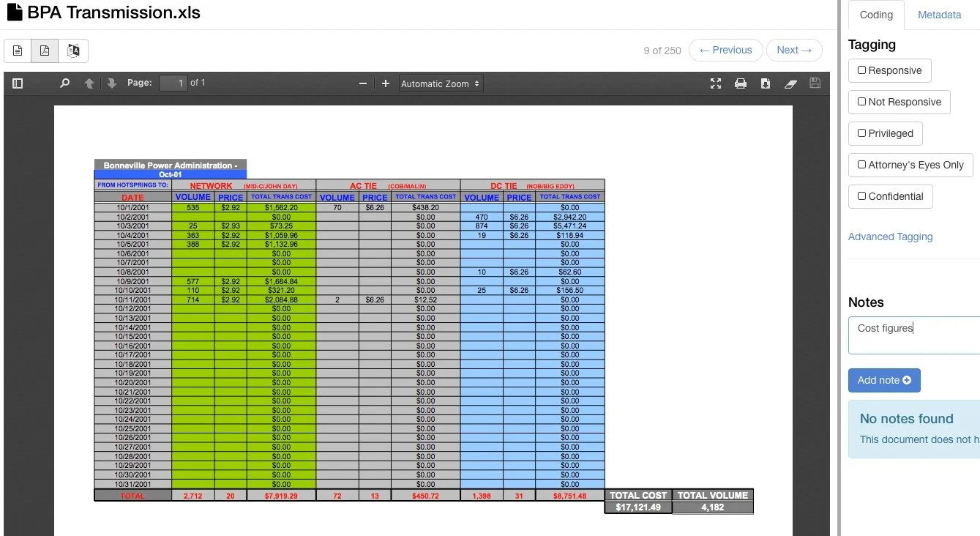
Task: Open the document search tool
Action: click(64, 83)
